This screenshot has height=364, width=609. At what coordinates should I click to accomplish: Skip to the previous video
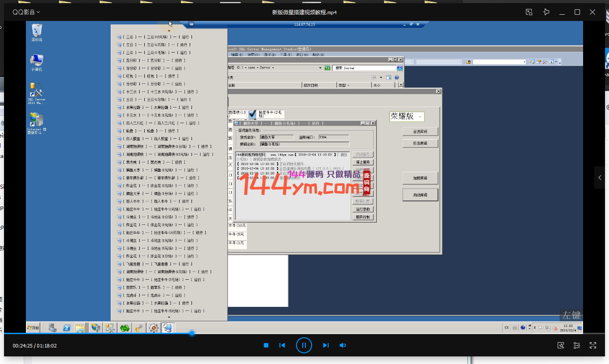coord(282,345)
